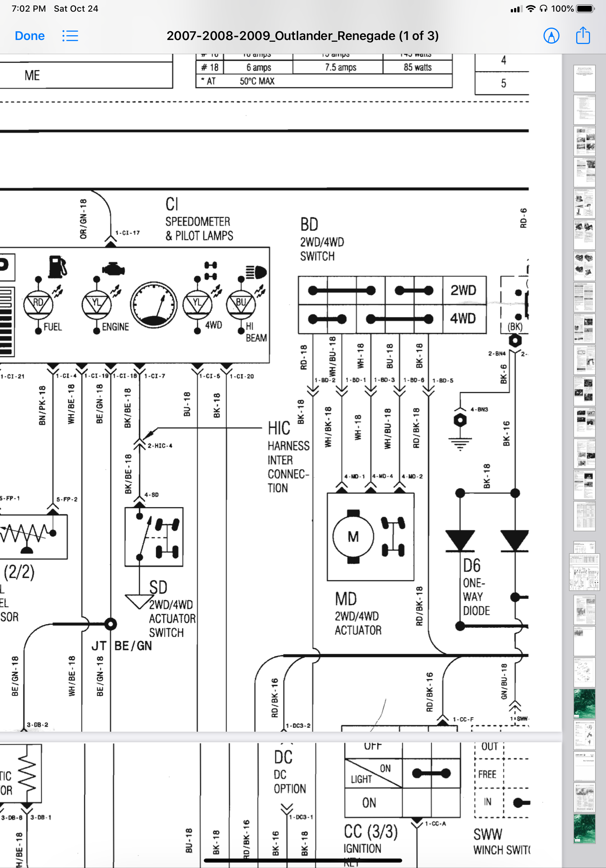Open the exploded parts drawing thumbnail
Image resolution: width=606 pixels, height=868 pixels.
584,672
